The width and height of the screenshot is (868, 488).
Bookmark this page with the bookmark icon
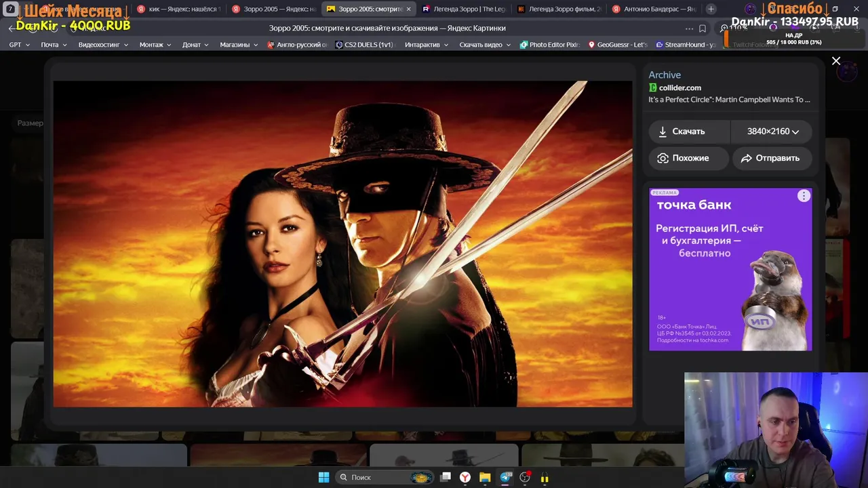(703, 28)
